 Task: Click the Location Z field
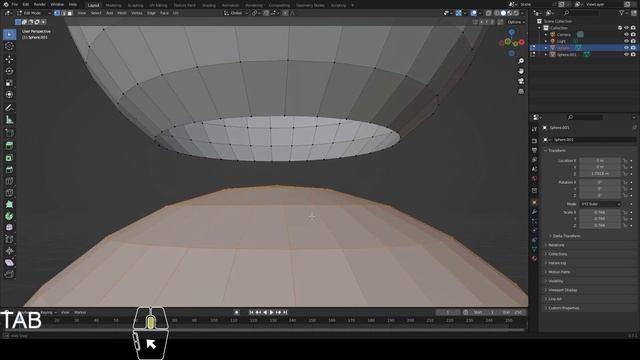tap(600, 173)
